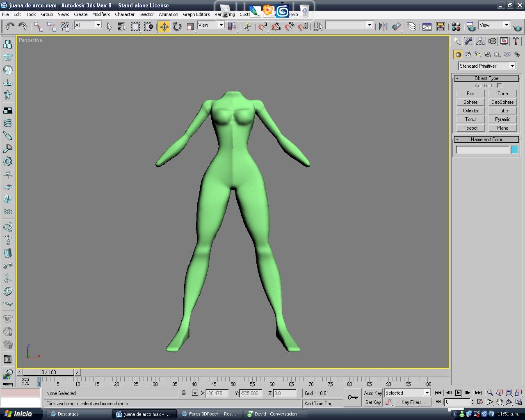Toggle the 3D Snaps magnet button
This screenshot has height=420, width=525.
(x=263, y=27)
